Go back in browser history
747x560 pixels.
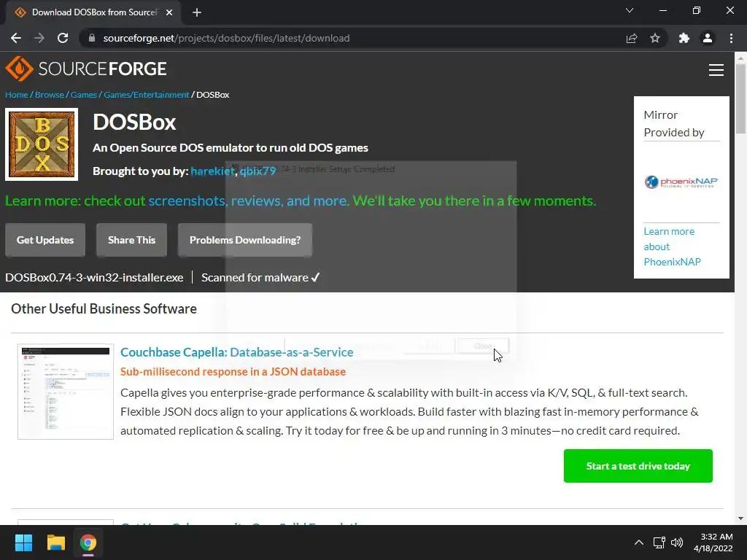click(x=16, y=38)
